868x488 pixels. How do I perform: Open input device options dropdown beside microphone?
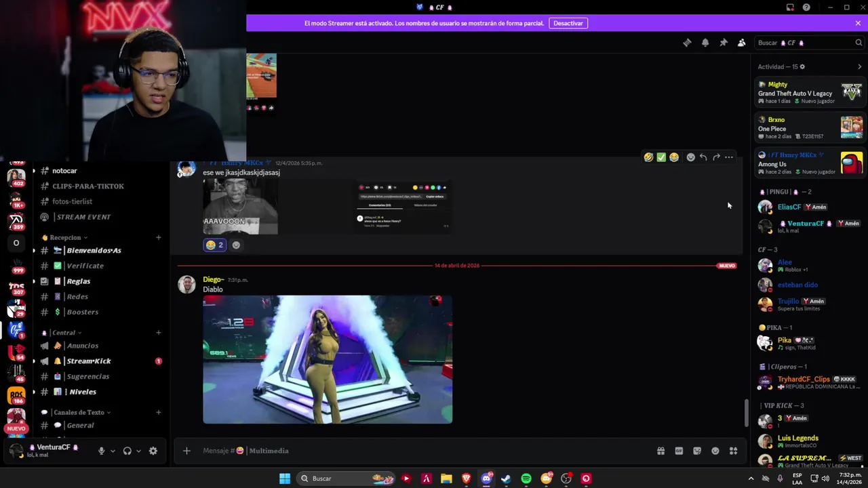113,451
